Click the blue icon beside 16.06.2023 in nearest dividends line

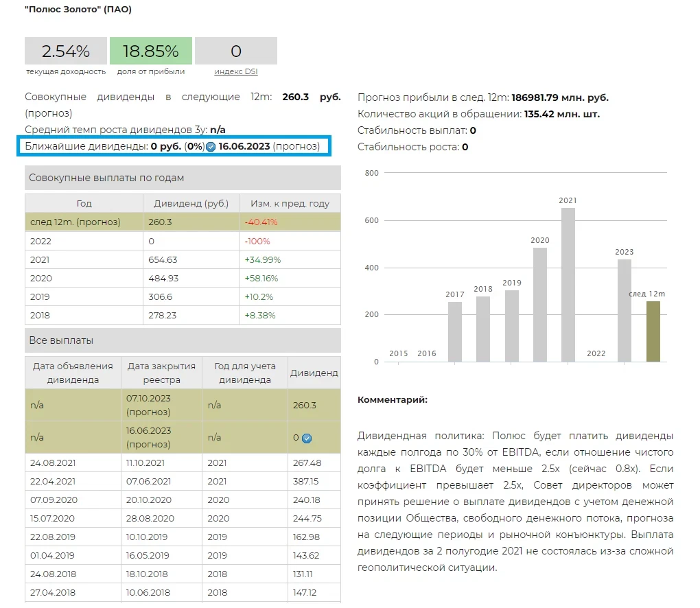(x=211, y=147)
